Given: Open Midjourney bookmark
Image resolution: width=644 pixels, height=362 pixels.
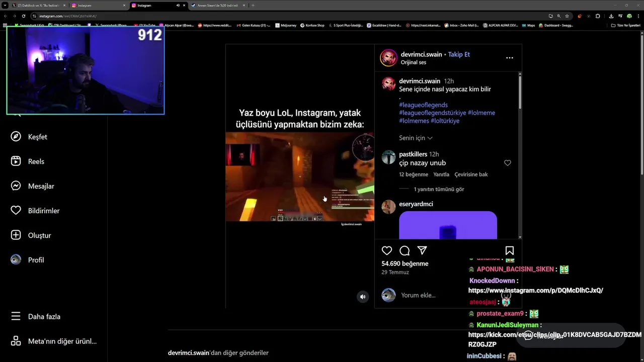Looking at the screenshot, I should point(286,25).
